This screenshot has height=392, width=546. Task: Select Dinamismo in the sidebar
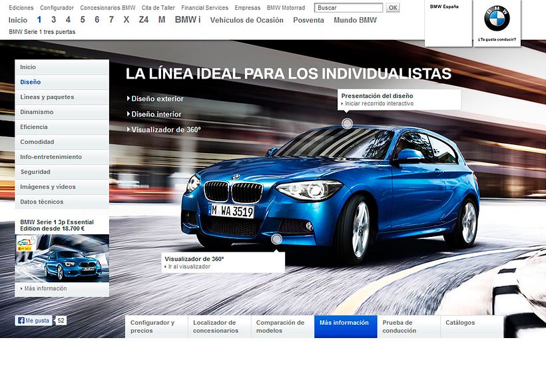point(62,112)
